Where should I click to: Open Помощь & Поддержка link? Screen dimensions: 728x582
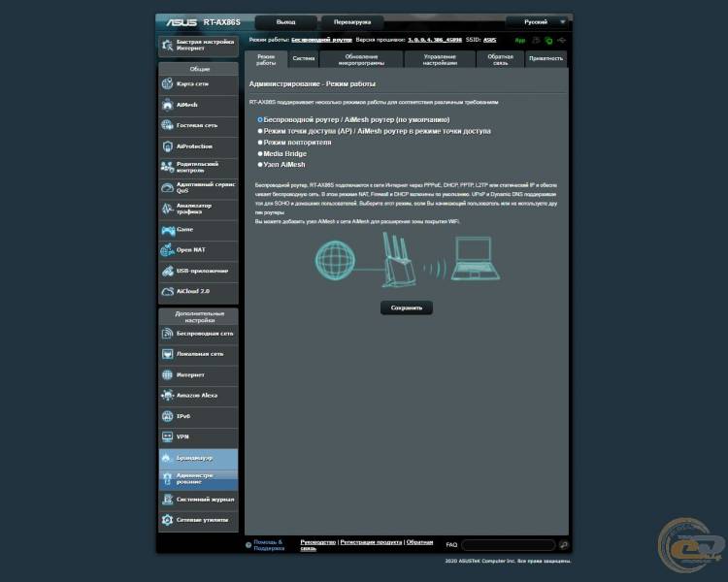269,545
